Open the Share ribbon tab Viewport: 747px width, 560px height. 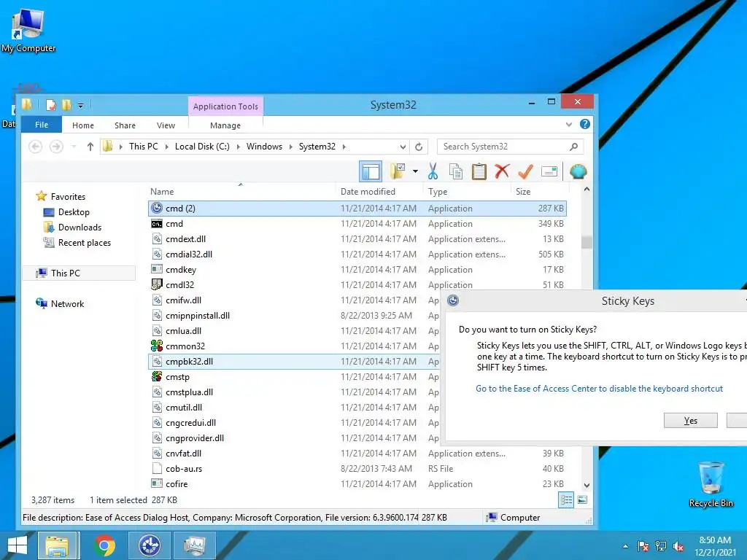[125, 125]
